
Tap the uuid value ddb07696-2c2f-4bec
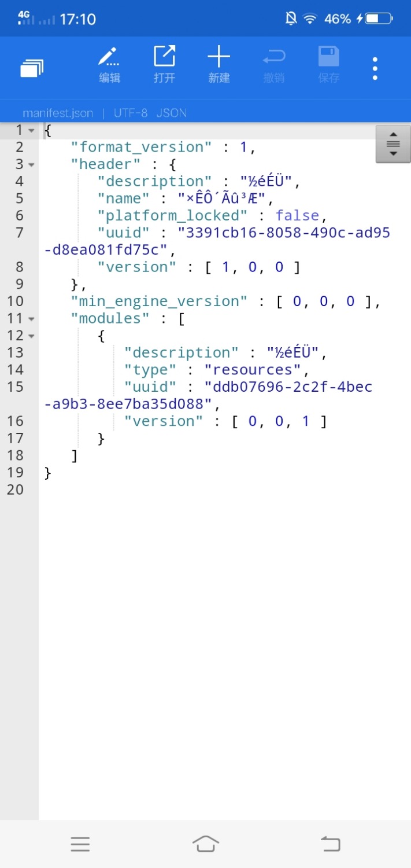(288, 387)
